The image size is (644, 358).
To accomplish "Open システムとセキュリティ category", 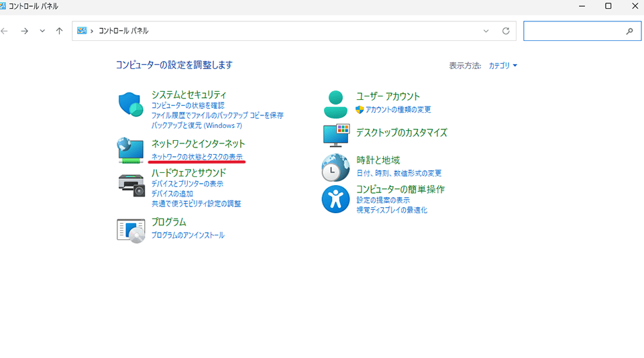I will (x=189, y=95).
